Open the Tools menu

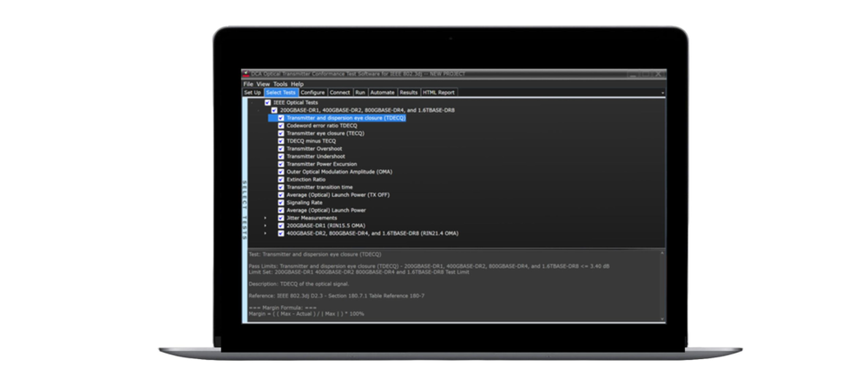tap(279, 84)
